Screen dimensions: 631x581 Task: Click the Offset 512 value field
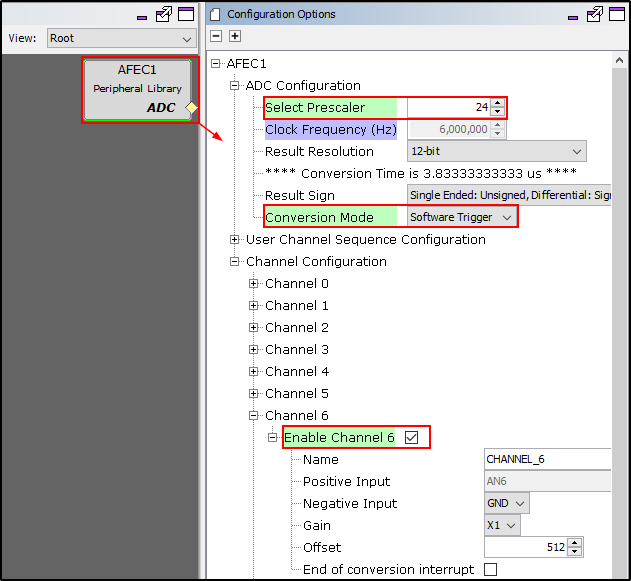(526, 547)
